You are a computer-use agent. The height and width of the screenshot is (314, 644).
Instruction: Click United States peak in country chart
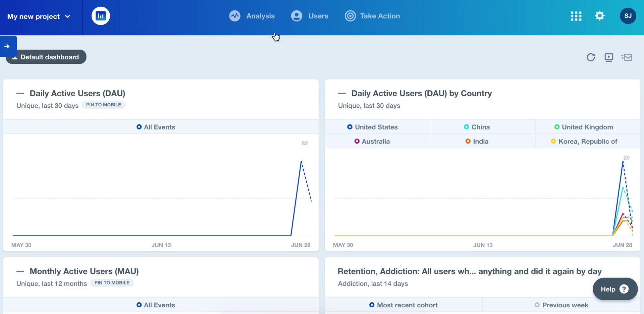[623, 161]
